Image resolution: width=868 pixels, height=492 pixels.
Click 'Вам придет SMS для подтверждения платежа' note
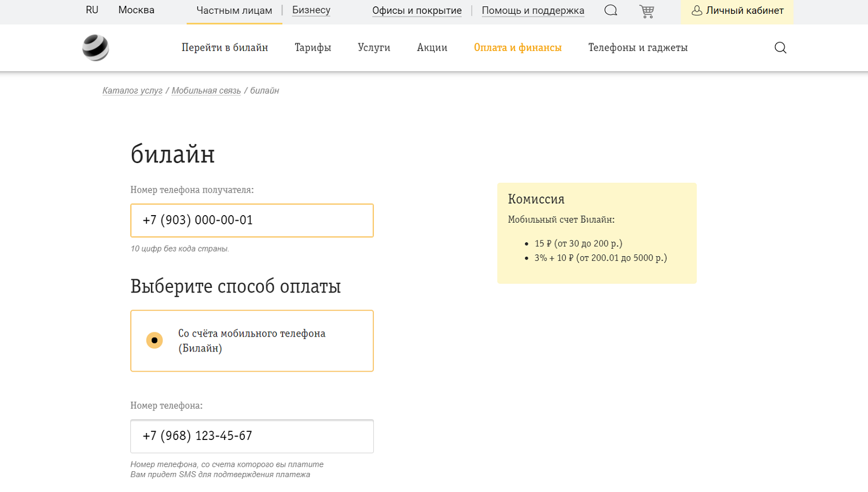click(220, 475)
